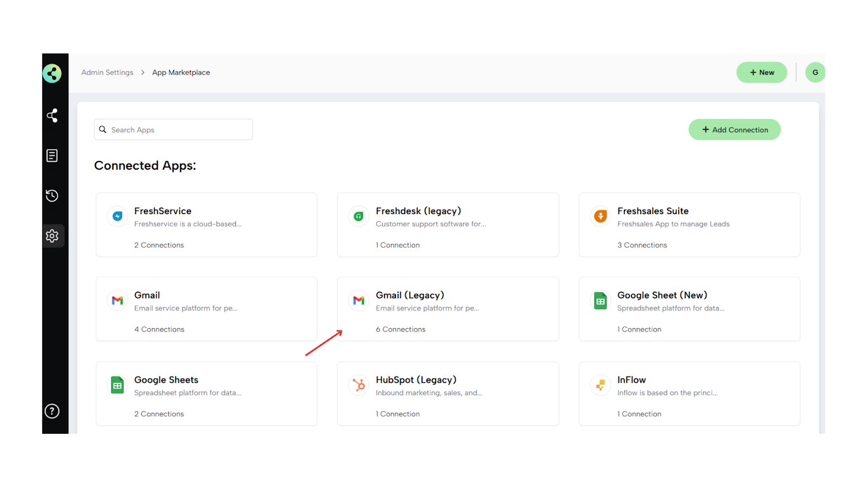Click the Connected Apps heading

tap(145, 165)
